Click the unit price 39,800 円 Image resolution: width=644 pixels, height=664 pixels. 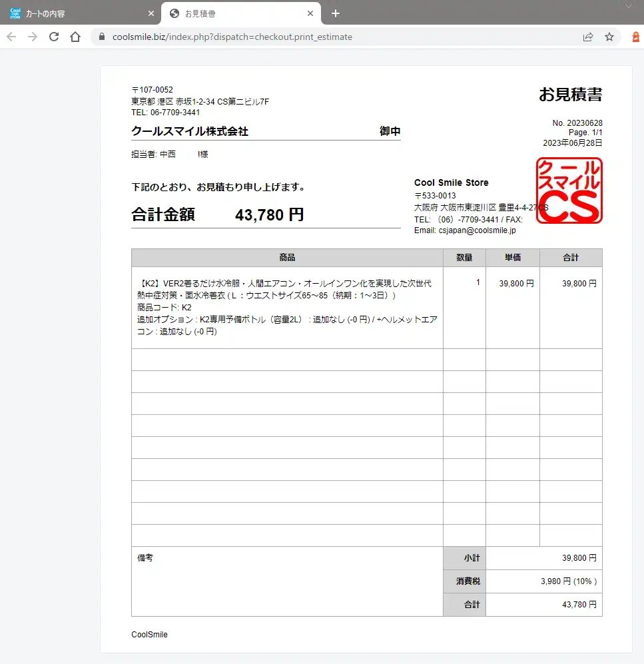click(x=516, y=283)
